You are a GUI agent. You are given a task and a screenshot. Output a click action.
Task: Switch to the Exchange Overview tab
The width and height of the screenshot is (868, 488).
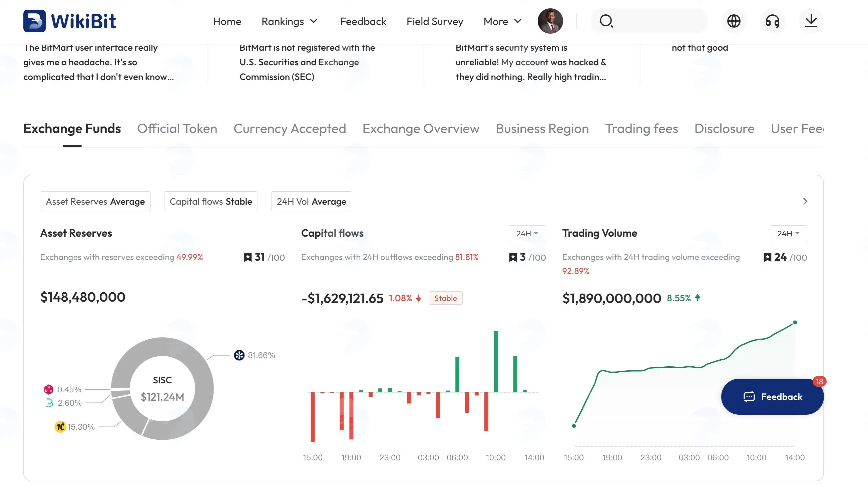[421, 129]
